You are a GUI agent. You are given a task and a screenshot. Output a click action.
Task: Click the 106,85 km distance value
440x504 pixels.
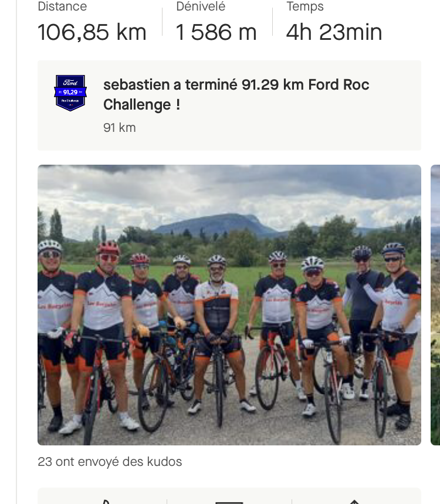click(92, 32)
